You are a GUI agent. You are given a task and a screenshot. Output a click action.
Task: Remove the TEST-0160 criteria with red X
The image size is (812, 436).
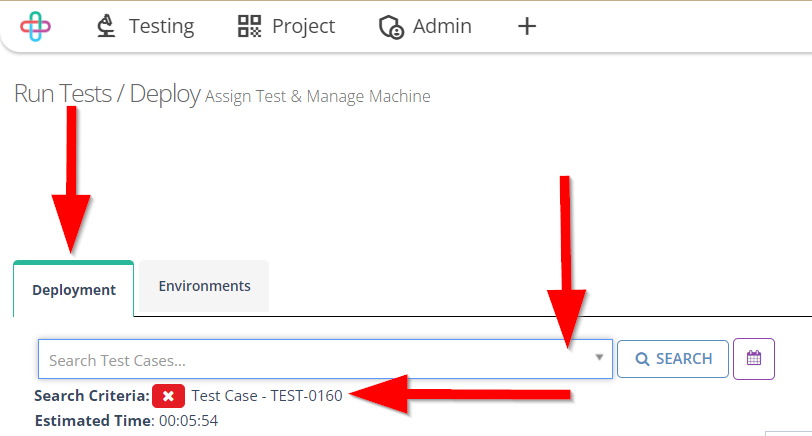coord(168,396)
